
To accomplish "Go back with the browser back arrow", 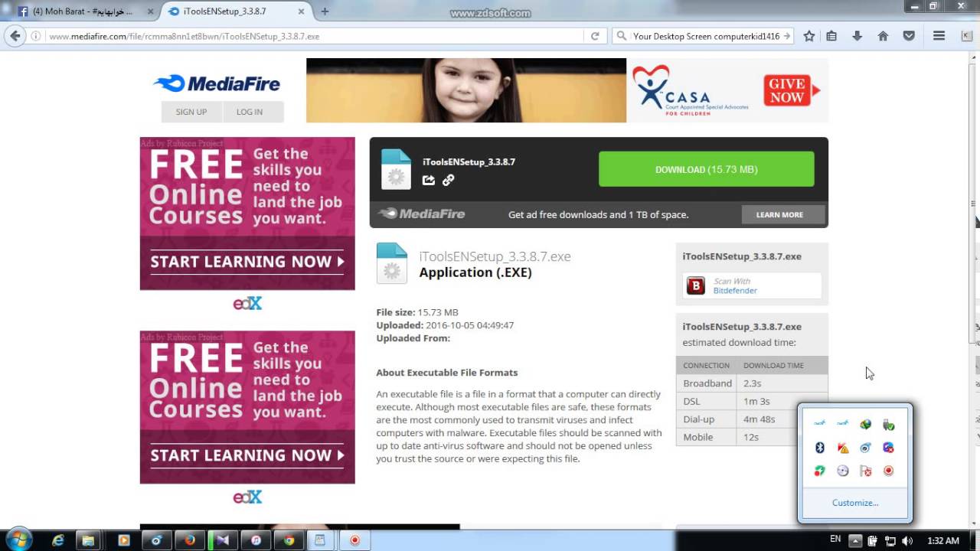I will click(15, 36).
